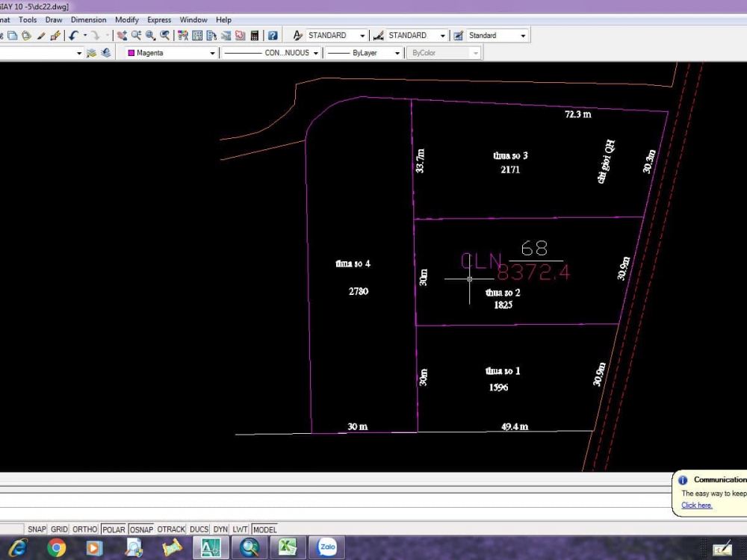Open the Dimension menu

pos(88,19)
